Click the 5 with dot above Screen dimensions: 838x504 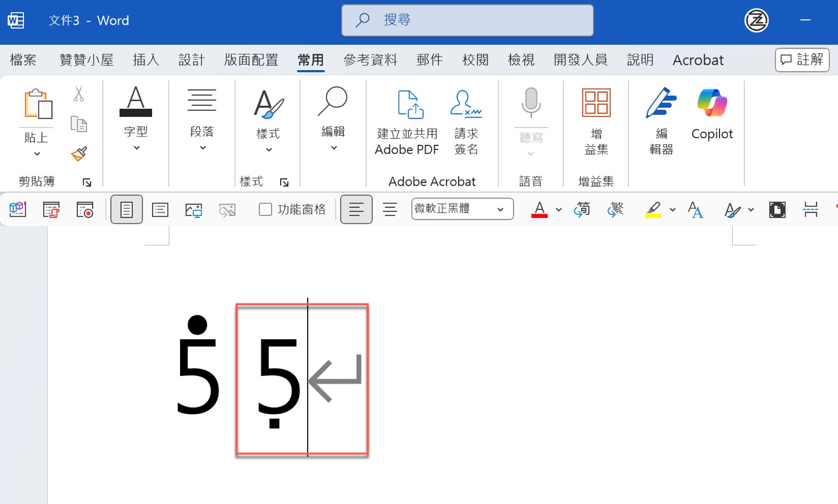[198, 365]
